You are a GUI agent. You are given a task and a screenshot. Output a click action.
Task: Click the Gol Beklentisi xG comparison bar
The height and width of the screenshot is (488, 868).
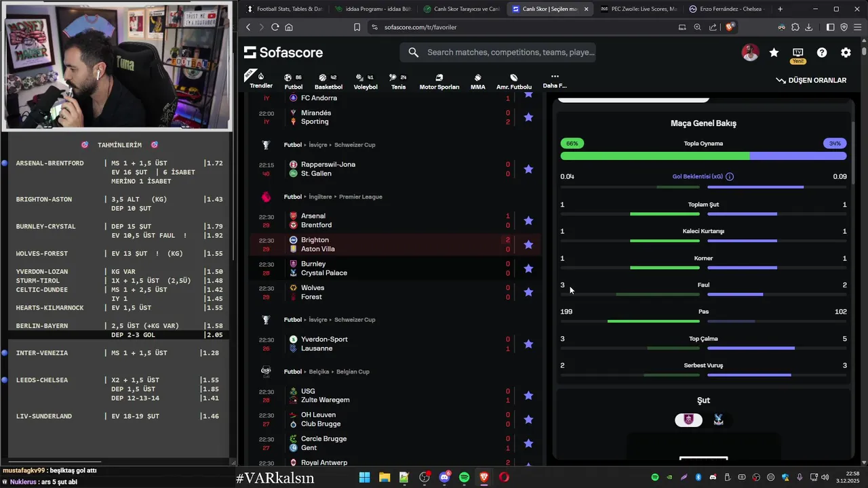tap(703, 187)
